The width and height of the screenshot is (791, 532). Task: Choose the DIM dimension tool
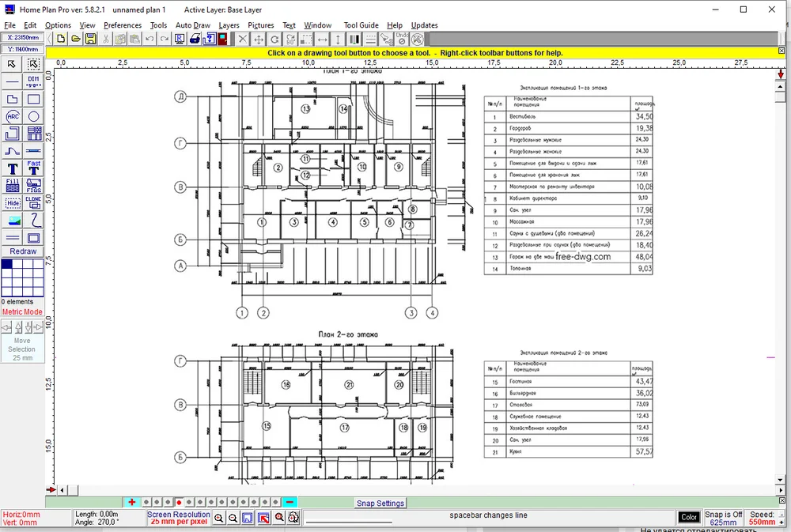(34, 81)
